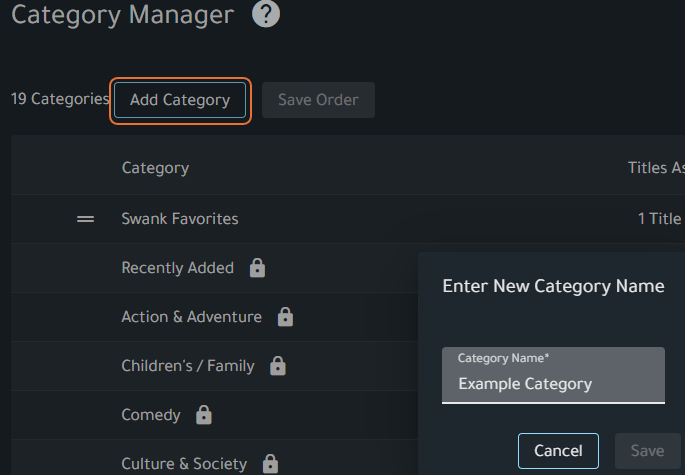Save the new category name
This screenshot has height=475, width=685.
click(x=647, y=451)
